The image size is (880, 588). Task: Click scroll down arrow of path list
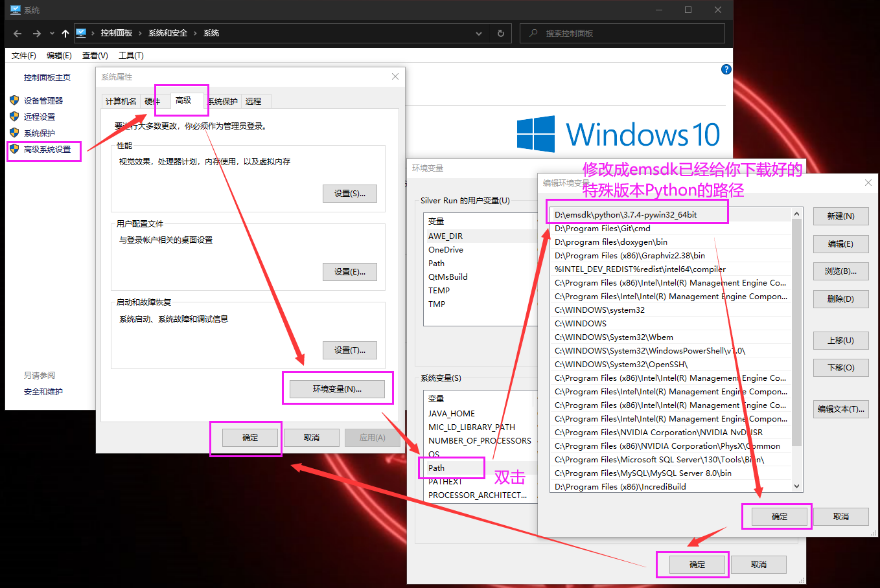[797, 486]
